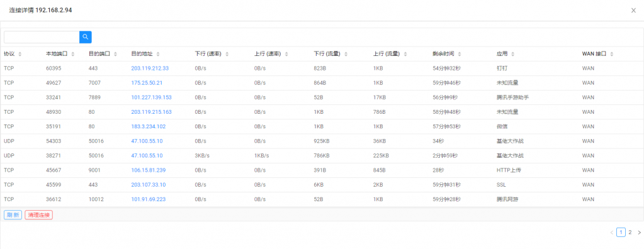
Task: Select local port 35191 cell
Action: pos(54,126)
